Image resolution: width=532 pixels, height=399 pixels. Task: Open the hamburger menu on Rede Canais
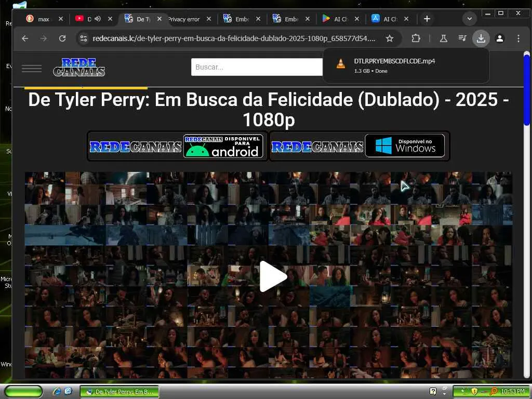32,68
